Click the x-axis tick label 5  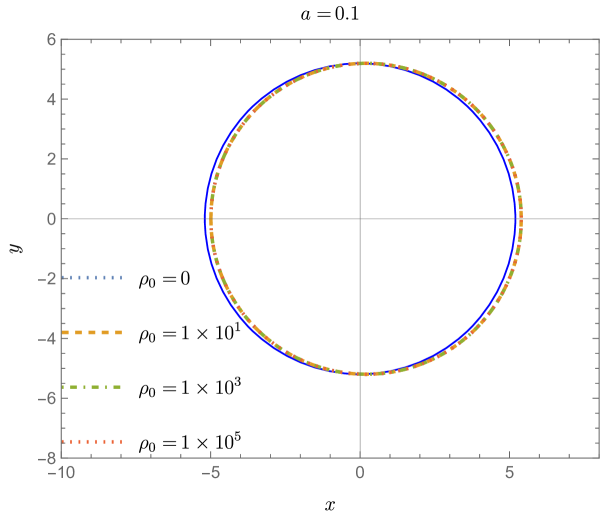coord(509,472)
